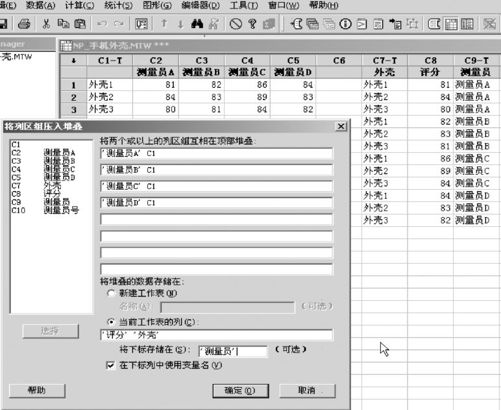501x410 pixels.
Task: Click the 确定 button
Action: [240, 390]
